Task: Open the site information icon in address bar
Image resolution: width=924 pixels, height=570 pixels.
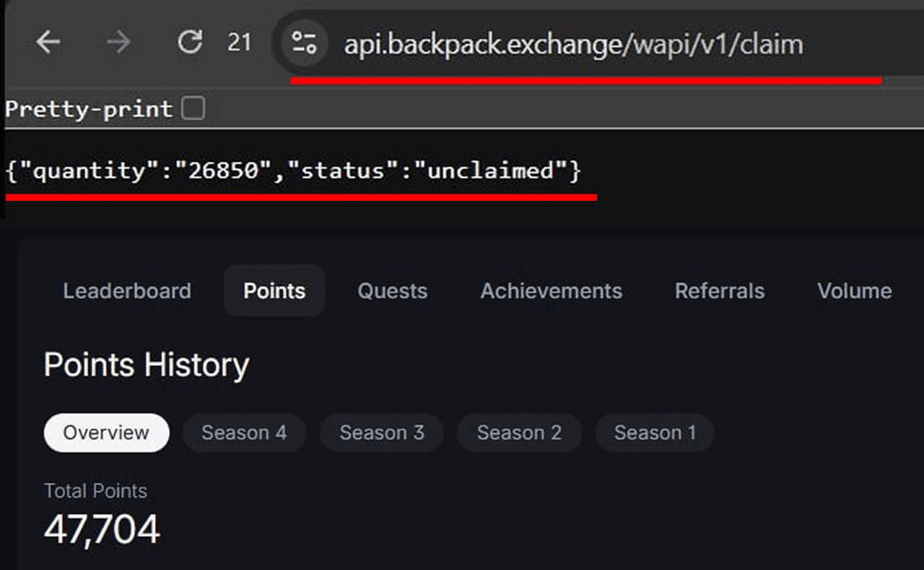Action: coord(304,43)
